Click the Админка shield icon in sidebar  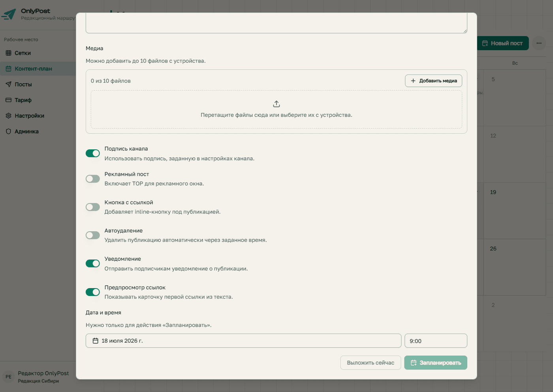(8, 131)
